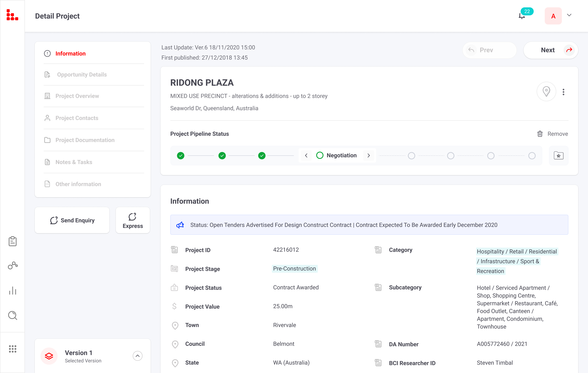Open the clipboard icon in left sidebar
The image size is (588, 373).
12,241
